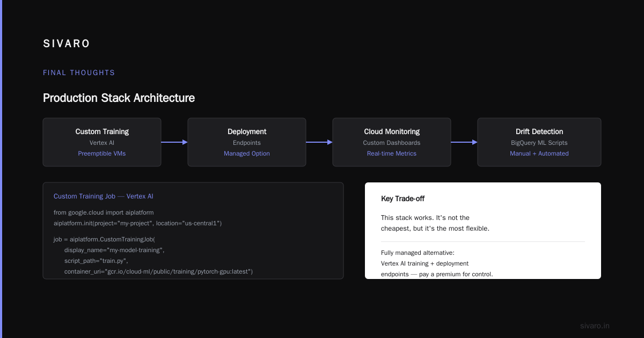The image size is (644, 338).
Task: Click the Vertex AI subtitle under Custom Training
Action: pyautogui.click(x=102, y=143)
